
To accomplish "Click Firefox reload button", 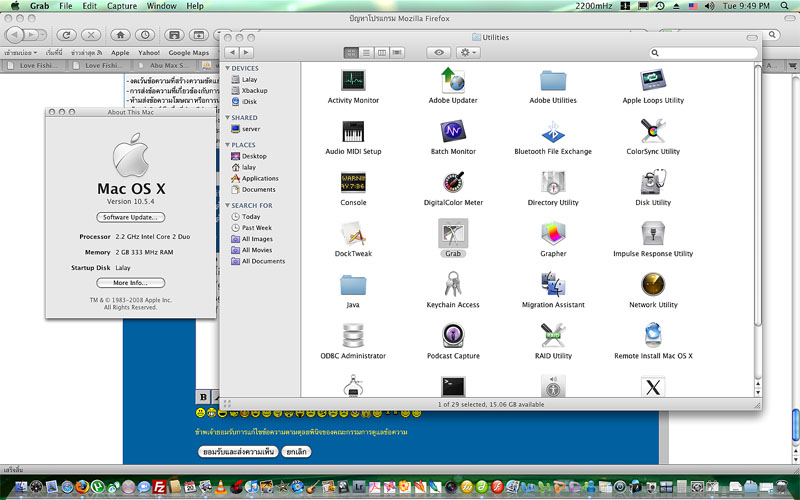I will [x=66, y=35].
